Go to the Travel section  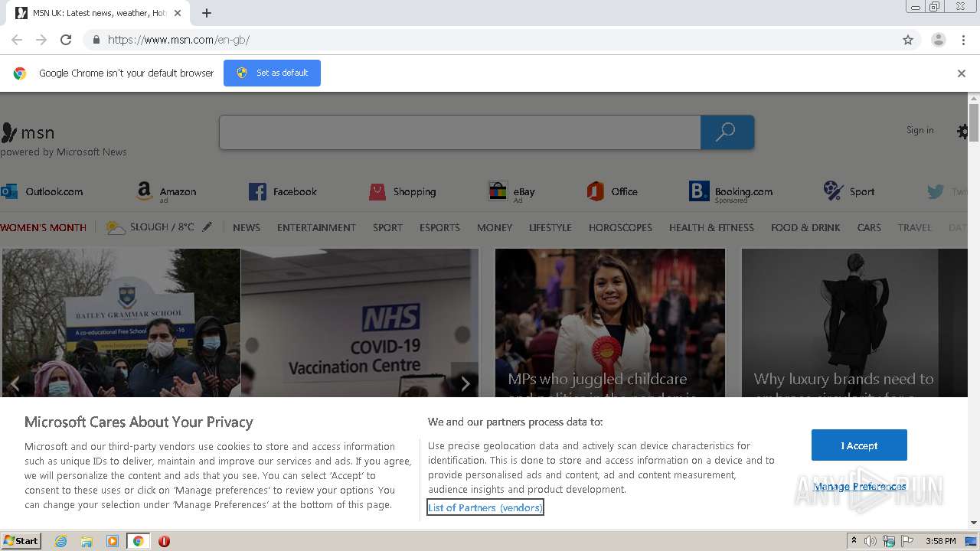[x=915, y=227]
